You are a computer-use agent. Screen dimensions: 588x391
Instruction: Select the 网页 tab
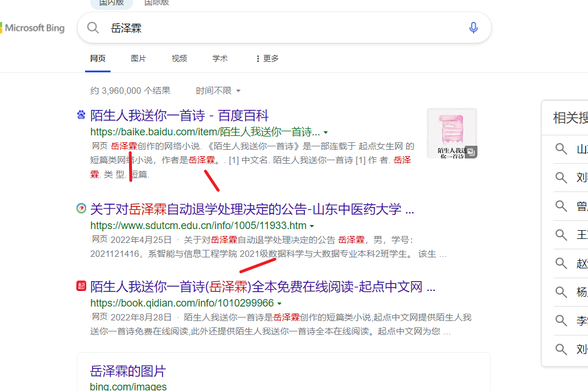tap(98, 58)
